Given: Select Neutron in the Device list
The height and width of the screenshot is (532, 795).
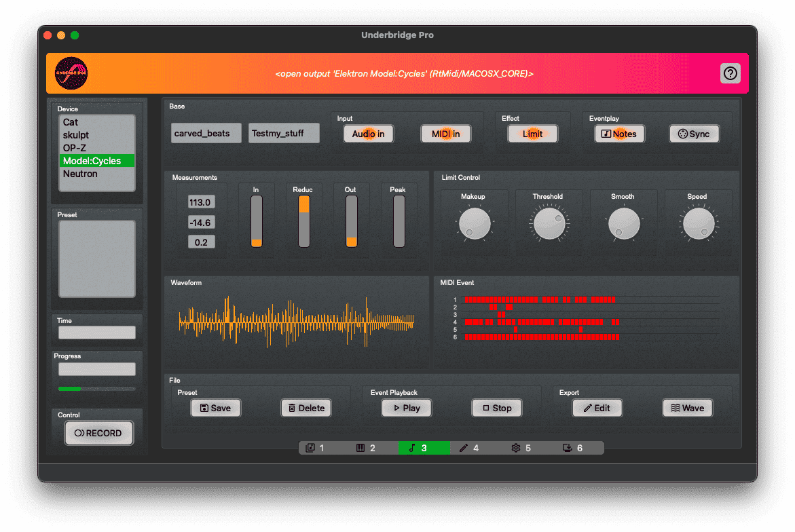Looking at the screenshot, I should 97,174.
